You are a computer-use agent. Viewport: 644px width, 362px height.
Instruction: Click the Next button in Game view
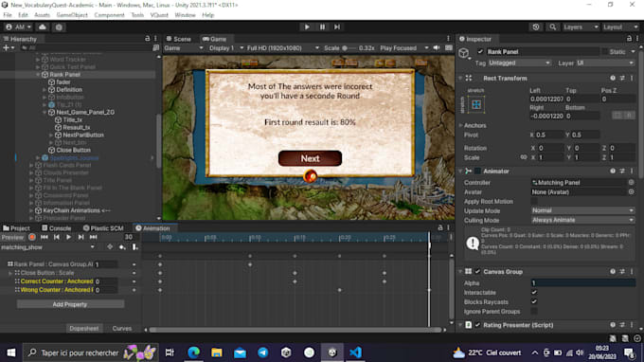[x=310, y=158]
